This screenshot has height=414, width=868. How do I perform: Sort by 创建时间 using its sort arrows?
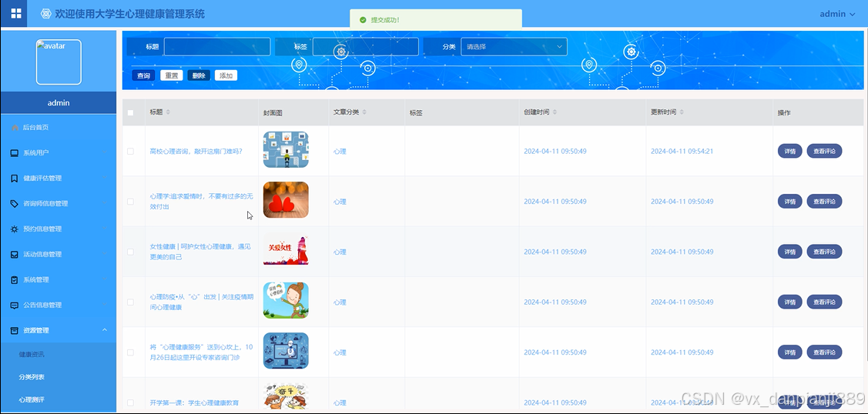[x=555, y=112]
